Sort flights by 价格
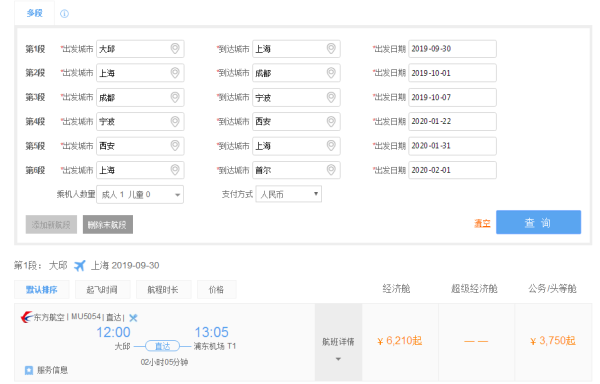Viewport: 600px width, 384px height. point(216,290)
